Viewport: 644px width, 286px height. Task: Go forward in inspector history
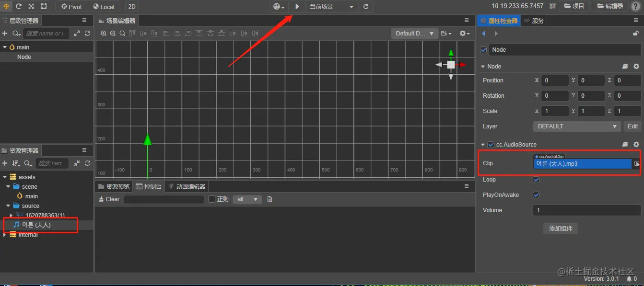tap(496, 34)
